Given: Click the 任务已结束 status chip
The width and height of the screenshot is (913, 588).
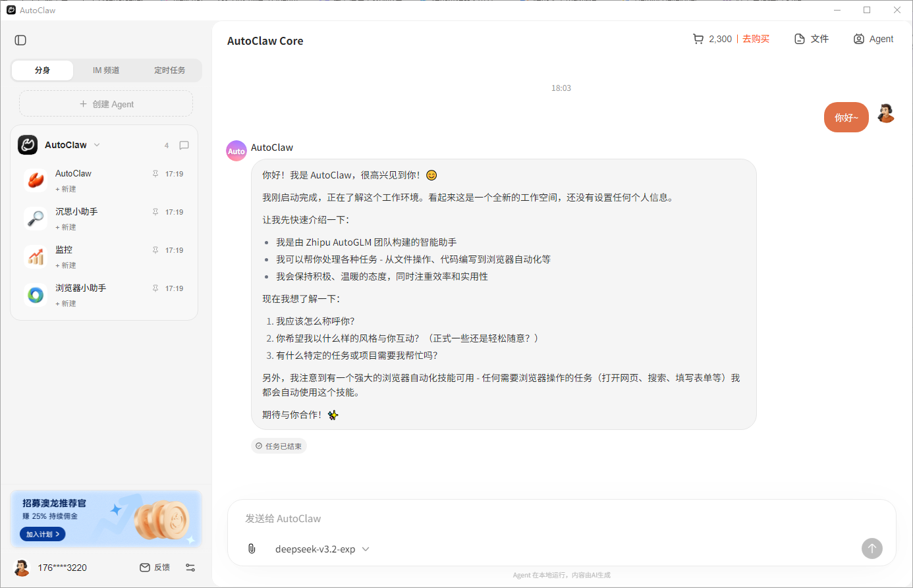Looking at the screenshot, I should click(279, 446).
